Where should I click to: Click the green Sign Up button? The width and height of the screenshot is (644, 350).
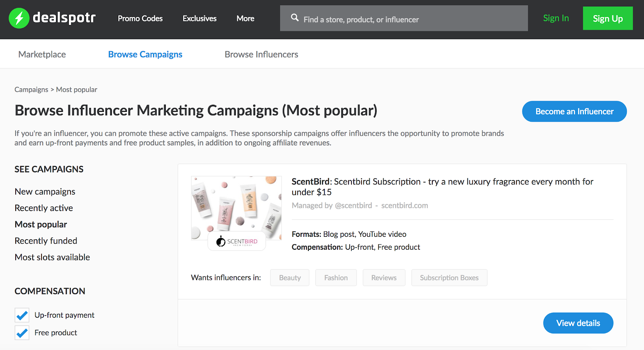608,18
